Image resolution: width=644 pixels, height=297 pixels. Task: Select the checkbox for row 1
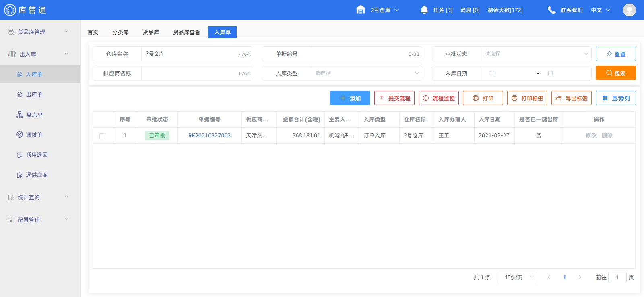coord(102,136)
